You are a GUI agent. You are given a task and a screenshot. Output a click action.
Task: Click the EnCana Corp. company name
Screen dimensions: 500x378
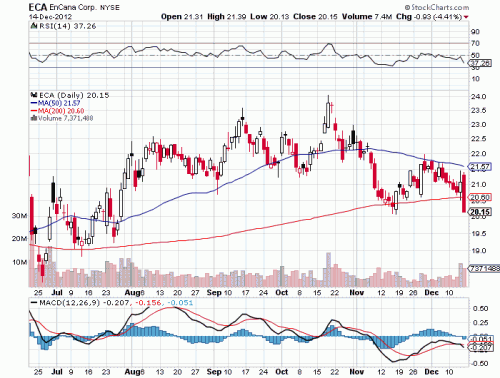click(x=73, y=7)
